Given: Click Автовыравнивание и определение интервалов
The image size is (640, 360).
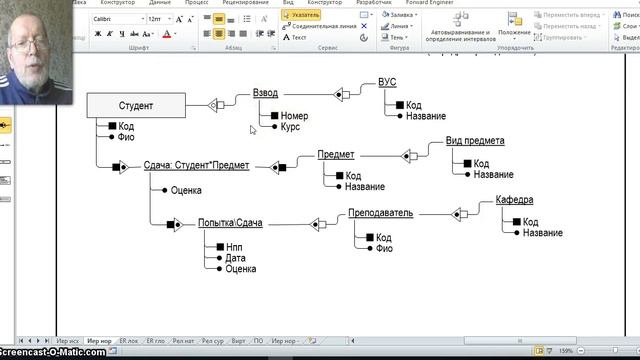Looking at the screenshot, I should click(x=461, y=27).
